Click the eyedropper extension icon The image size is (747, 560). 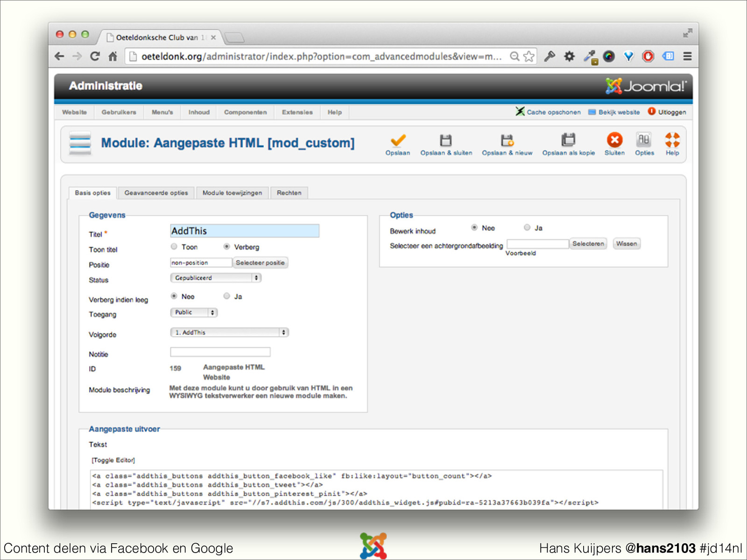(590, 57)
